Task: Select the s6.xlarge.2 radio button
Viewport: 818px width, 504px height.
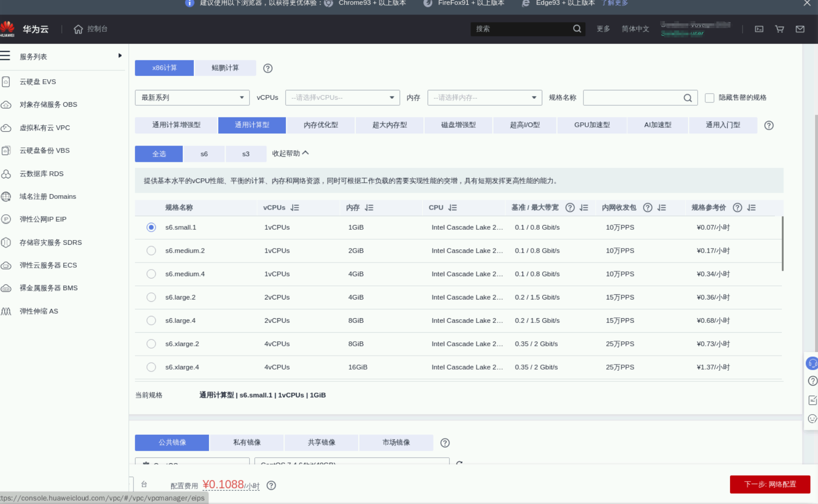Action: (151, 344)
